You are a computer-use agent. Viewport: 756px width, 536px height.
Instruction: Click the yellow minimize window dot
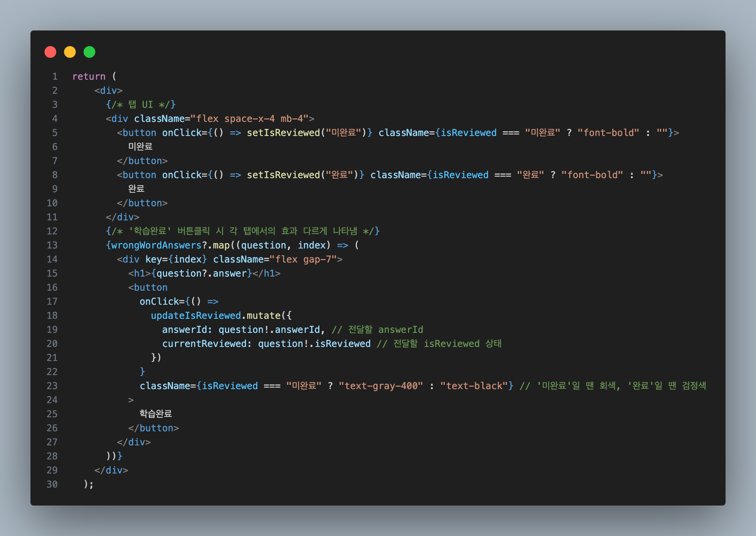click(x=70, y=52)
